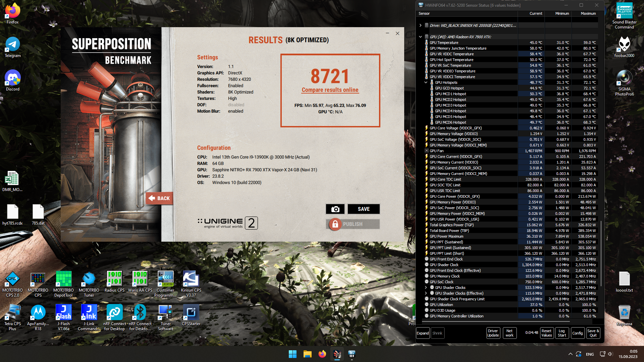Collapse the GPU Hotspots subtree
The image size is (644, 362).
pyautogui.click(x=426, y=82)
